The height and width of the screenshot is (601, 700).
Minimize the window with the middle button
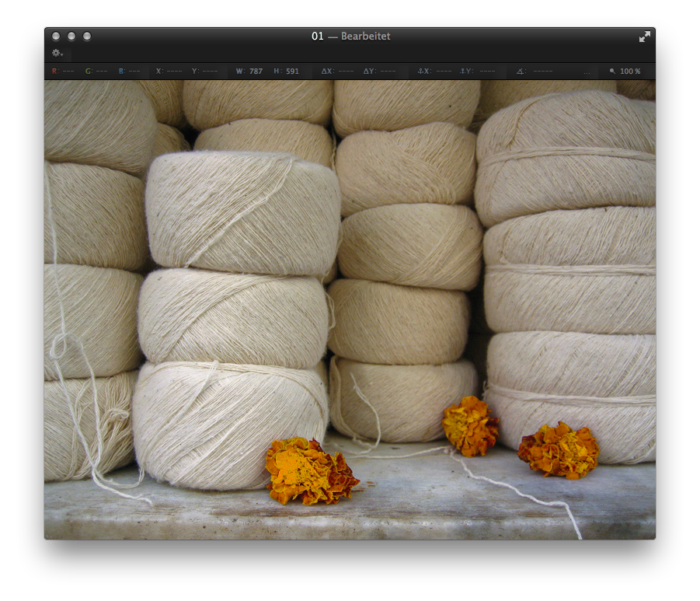(71, 37)
